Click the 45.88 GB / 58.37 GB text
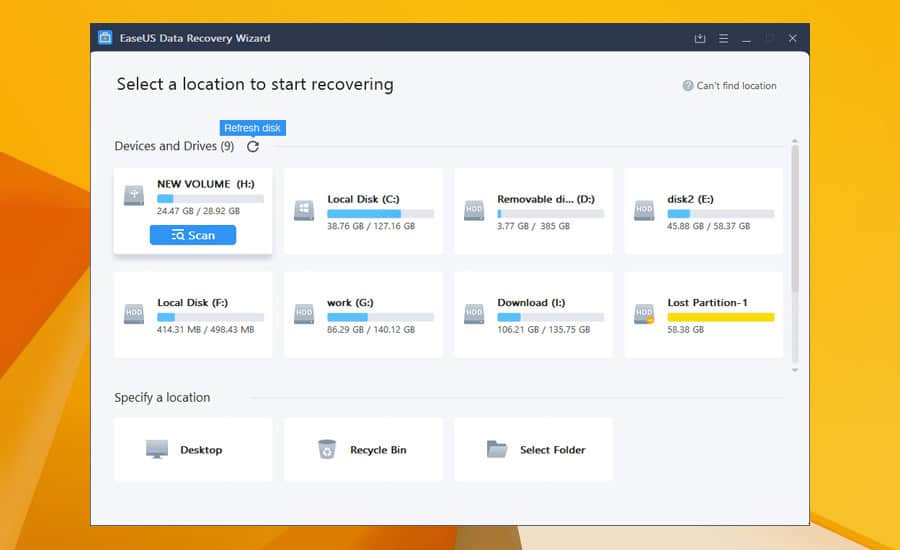Image resolution: width=900 pixels, height=550 pixels. (x=708, y=226)
